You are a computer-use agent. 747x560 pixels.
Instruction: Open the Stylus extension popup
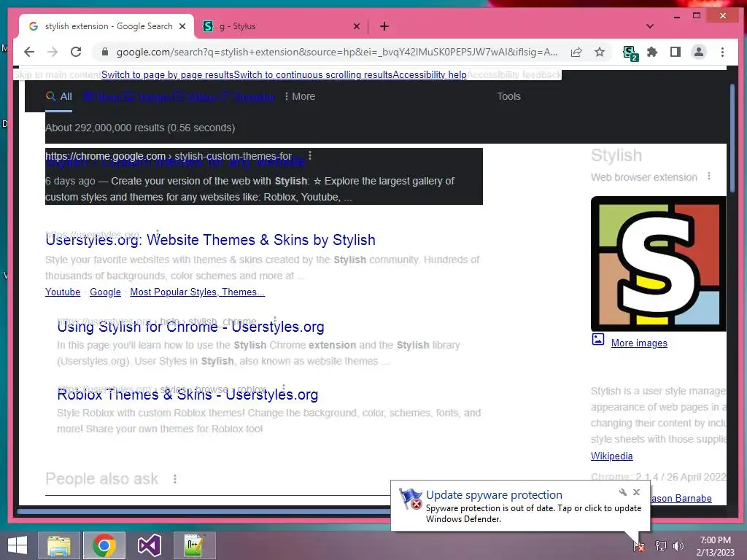(x=630, y=52)
